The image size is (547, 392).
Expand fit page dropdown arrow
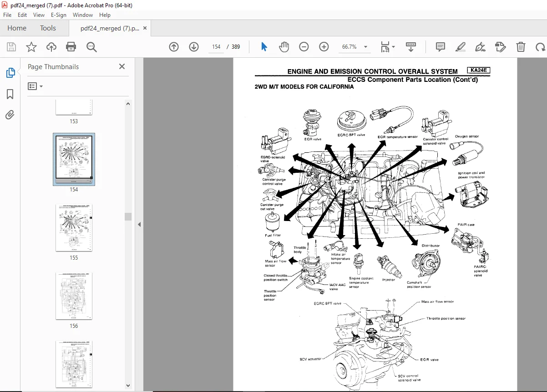pos(394,47)
